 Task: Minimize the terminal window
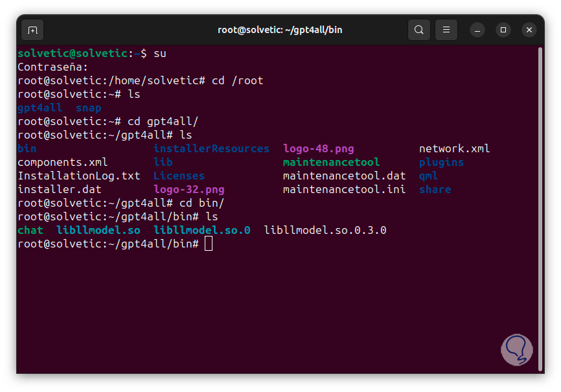click(x=477, y=30)
